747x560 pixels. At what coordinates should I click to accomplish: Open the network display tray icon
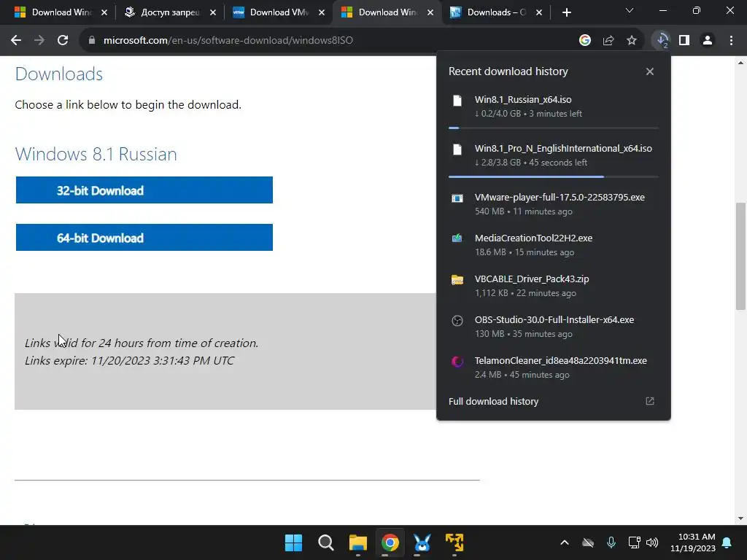[x=634, y=542]
